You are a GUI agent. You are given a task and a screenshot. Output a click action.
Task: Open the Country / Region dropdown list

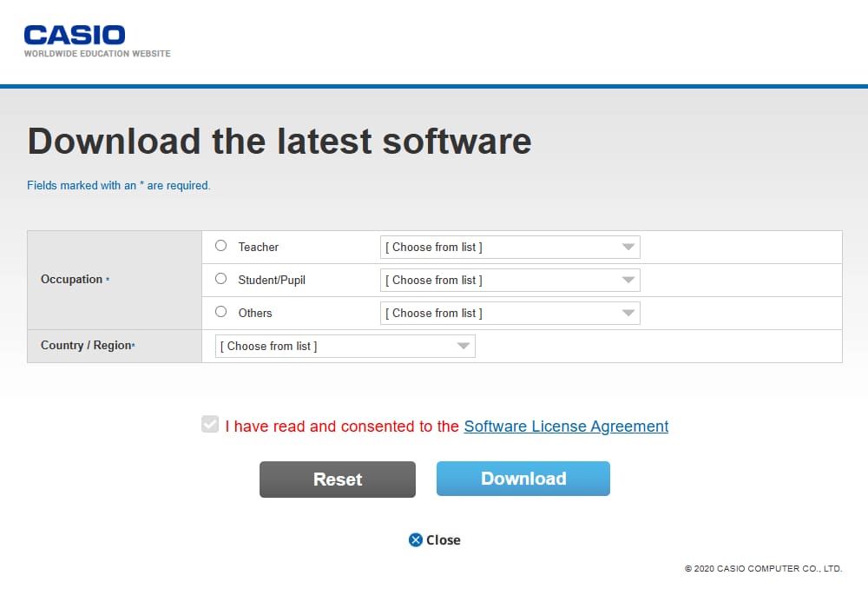pos(345,346)
